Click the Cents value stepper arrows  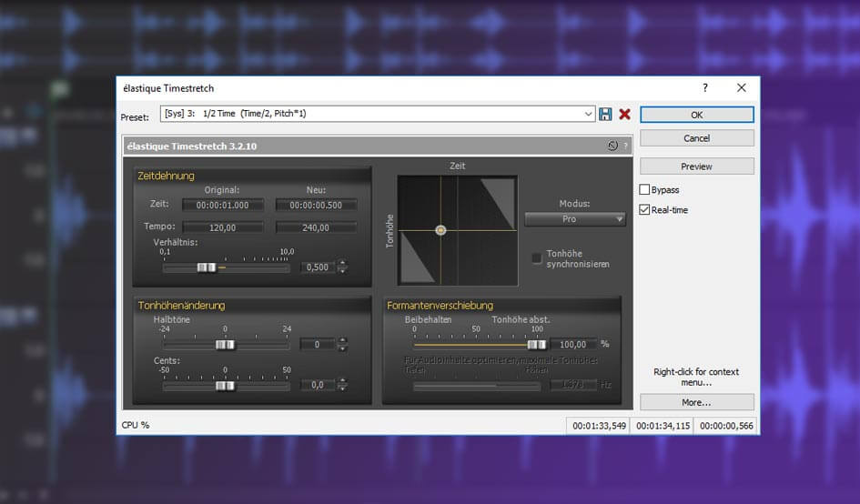click(342, 386)
